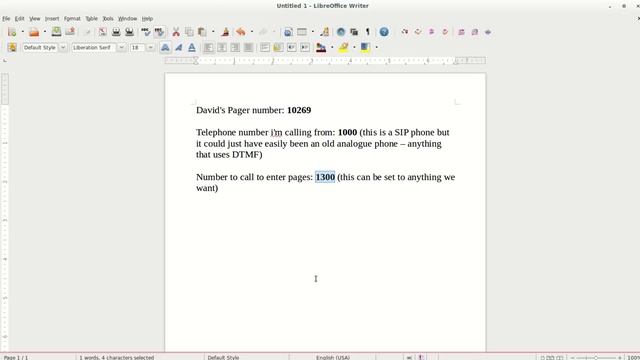The width and height of the screenshot is (640, 360).
Task: Open the View menu
Action: coord(35,19)
